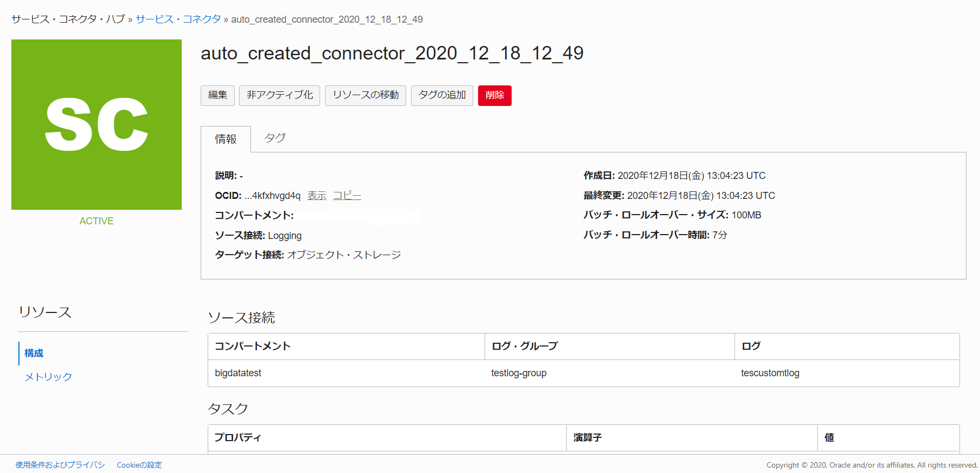This screenshot has width=980, height=473.
Task: Click the page title auto_created_connector_2020_12_18_12_49
Action: pyautogui.click(x=392, y=53)
